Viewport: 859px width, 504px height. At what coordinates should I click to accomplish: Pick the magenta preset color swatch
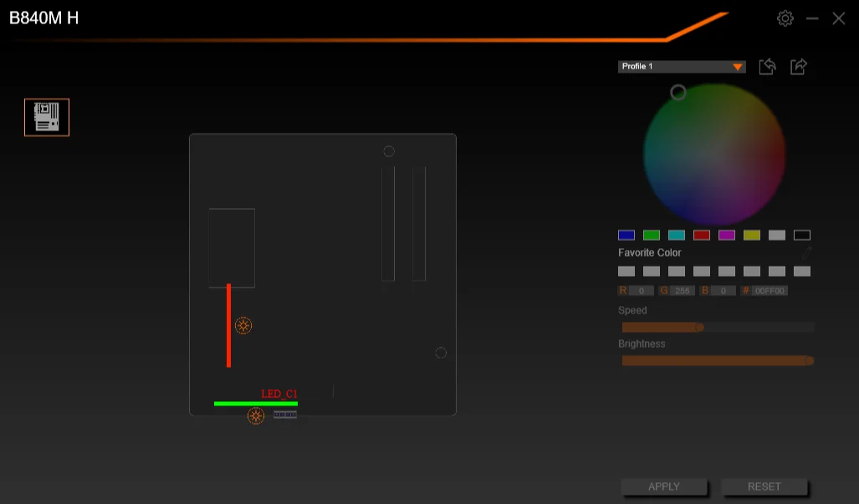[x=727, y=235]
